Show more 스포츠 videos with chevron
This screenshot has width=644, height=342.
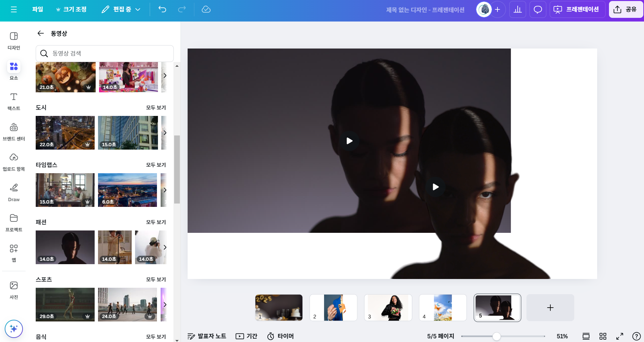point(165,305)
